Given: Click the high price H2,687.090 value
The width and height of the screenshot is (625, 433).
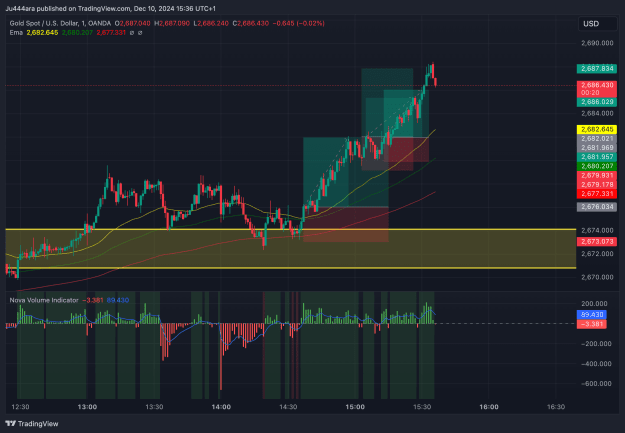Looking at the screenshot, I should click(x=172, y=24).
